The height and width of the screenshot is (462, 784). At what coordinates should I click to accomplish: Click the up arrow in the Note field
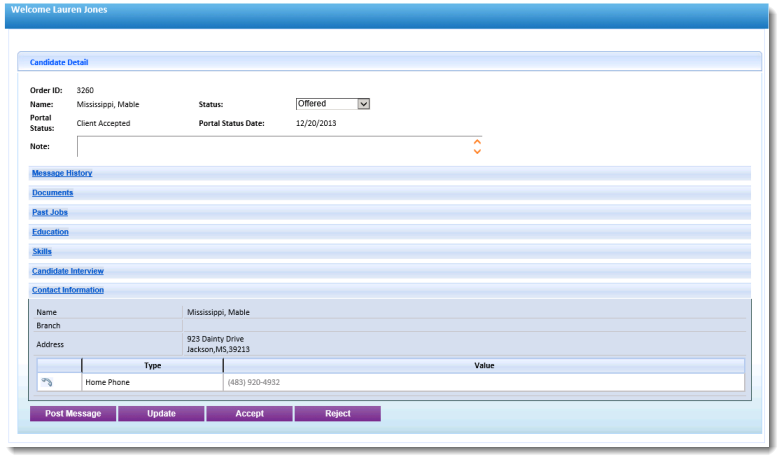[477, 142]
